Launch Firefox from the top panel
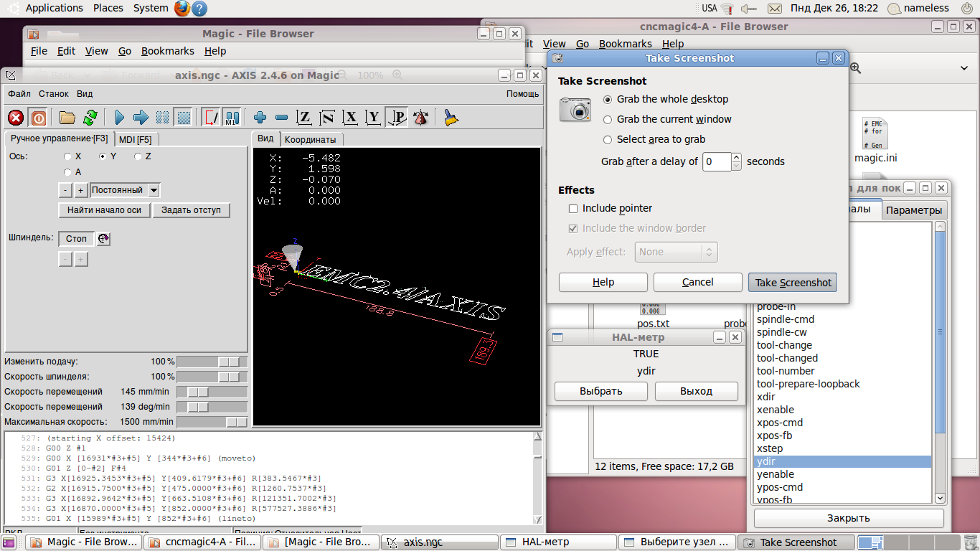Screen dimensions: 980x551 click(182, 9)
